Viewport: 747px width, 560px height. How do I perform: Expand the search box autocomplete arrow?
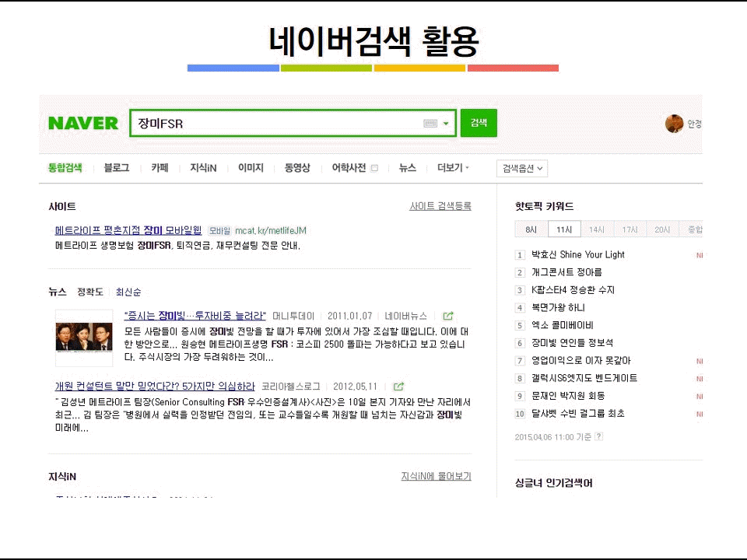click(x=446, y=124)
